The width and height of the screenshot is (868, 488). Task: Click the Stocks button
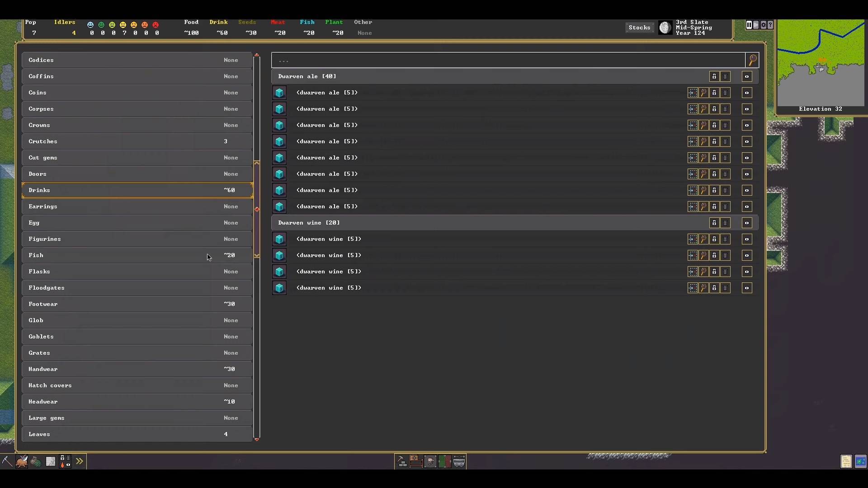click(x=639, y=28)
